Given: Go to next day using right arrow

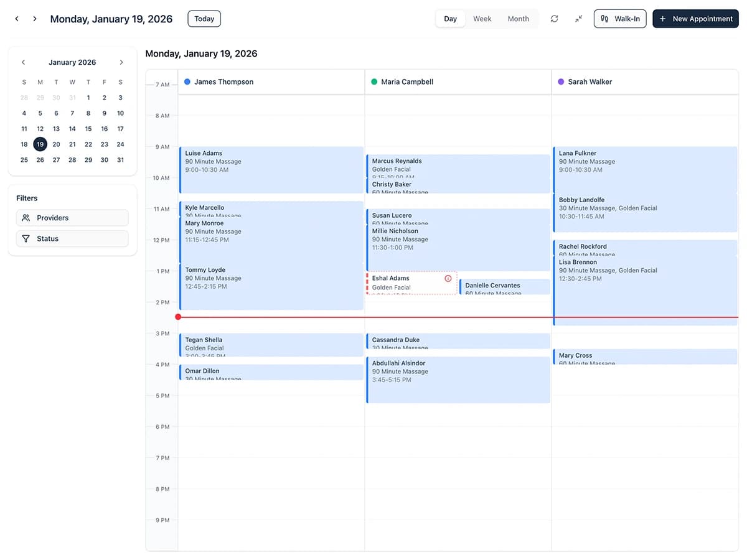Looking at the screenshot, I should click(x=34, y=19).
